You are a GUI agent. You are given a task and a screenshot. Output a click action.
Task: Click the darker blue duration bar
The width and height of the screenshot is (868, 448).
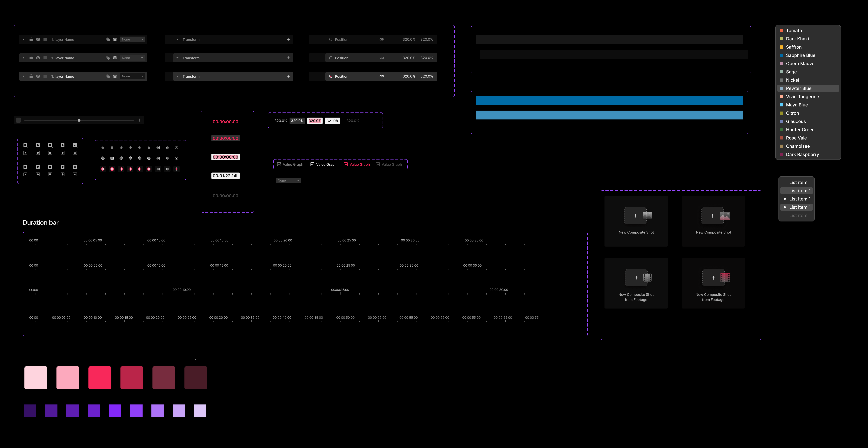pyautogui.click(x=609, y=100)
